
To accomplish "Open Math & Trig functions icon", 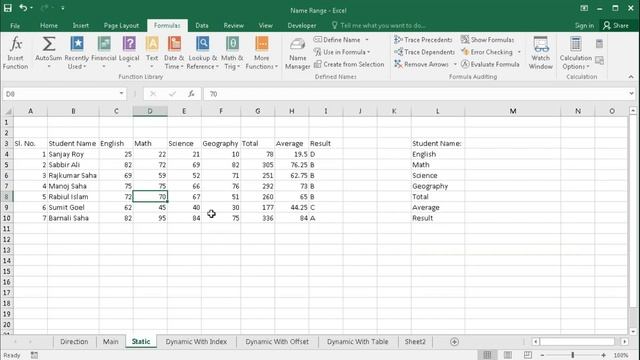I will tap(232, 43).
